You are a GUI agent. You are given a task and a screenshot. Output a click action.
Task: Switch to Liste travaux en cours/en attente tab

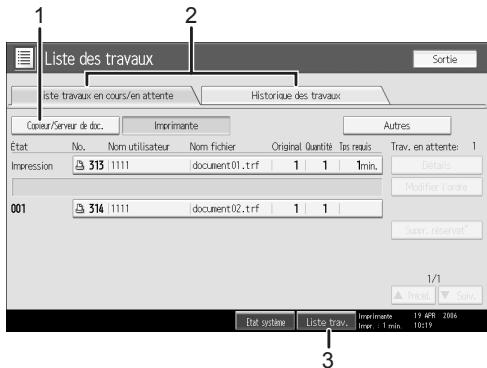[105, 96]
